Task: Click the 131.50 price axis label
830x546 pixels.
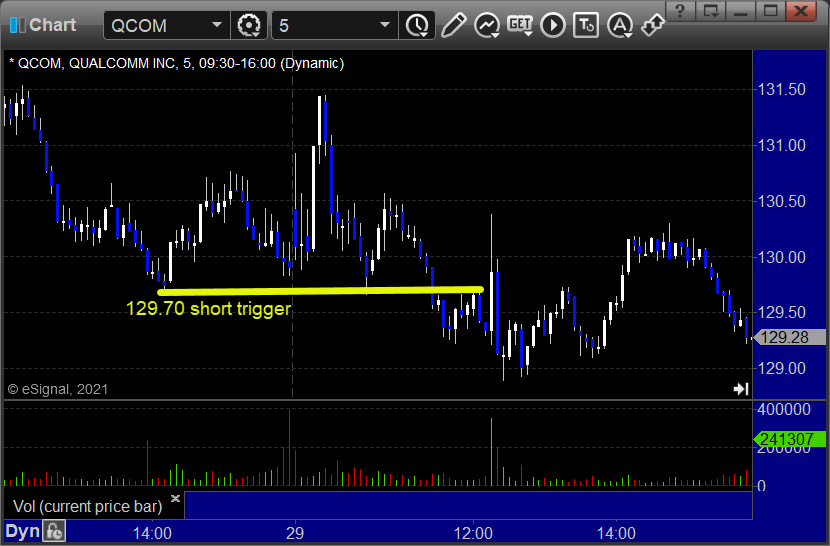Action: point(782,89)
